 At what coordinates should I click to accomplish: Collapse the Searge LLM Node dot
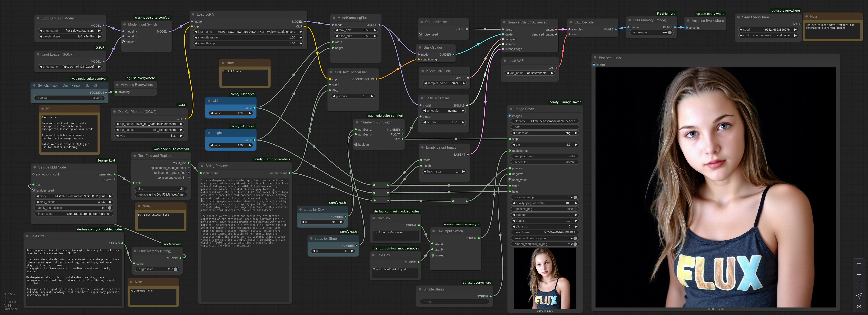pos(34,167)
